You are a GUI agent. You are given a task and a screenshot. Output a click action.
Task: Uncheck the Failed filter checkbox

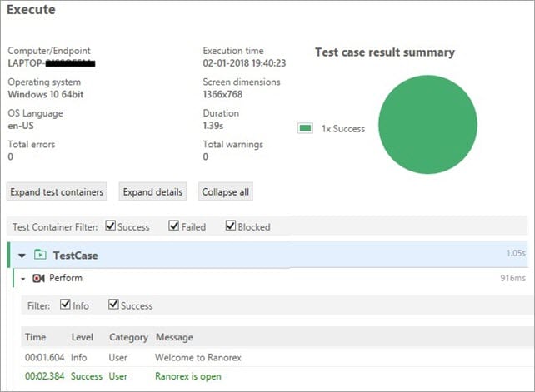pyautogui.click(x=173, y=226)
